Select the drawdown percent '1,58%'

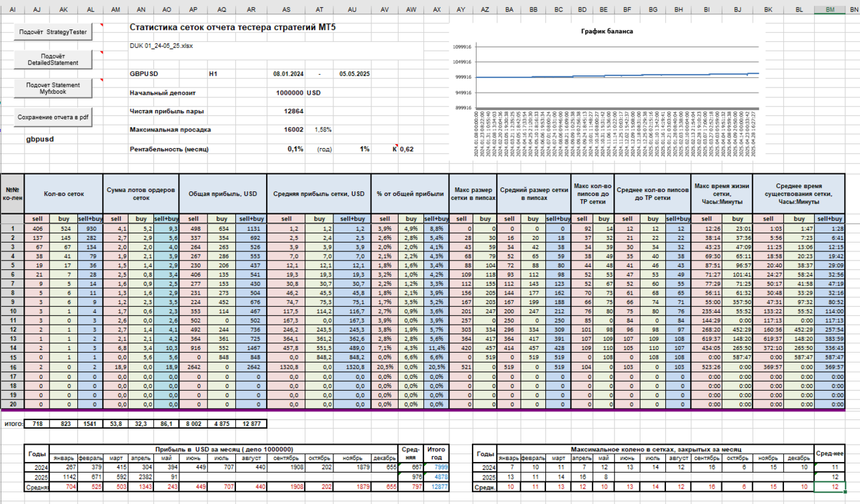click(x=323, y=130)
